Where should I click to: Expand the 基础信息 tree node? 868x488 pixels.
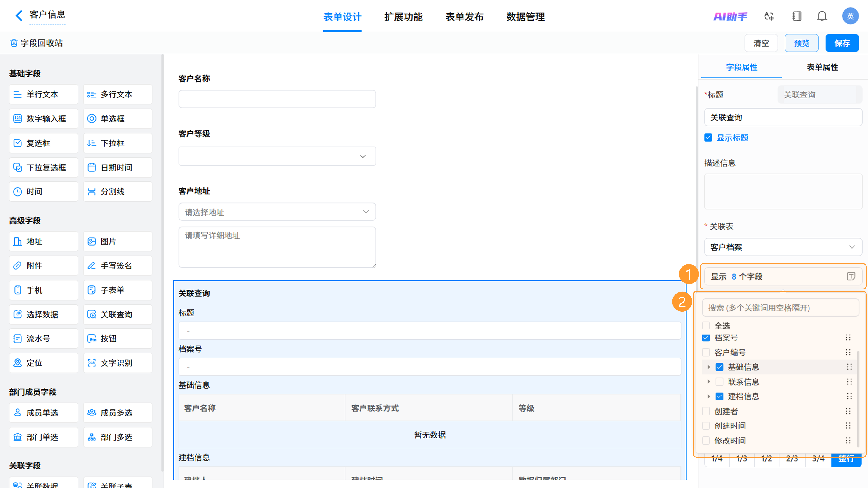pos(709,367)
